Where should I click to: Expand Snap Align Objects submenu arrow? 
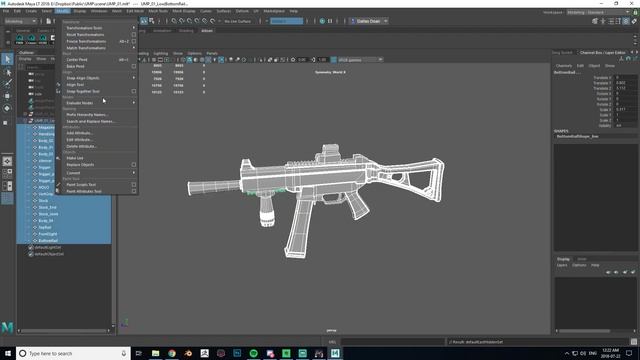point(133,78)
